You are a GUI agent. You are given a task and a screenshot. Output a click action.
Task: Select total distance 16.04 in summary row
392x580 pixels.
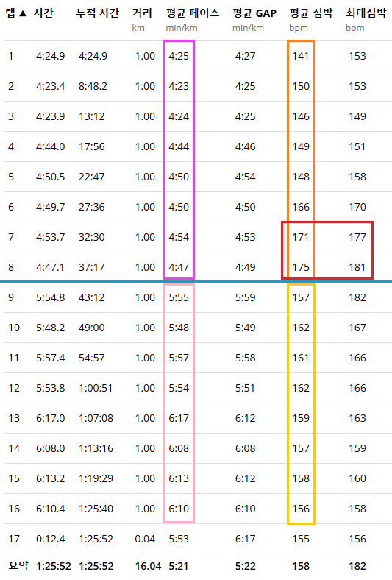click(x=148, y=566)
